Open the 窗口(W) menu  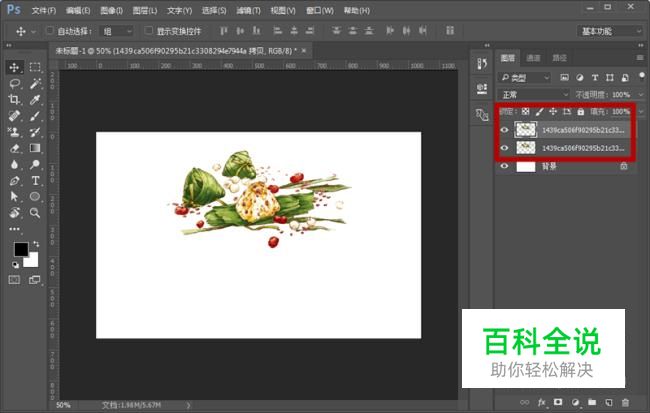tap(320, 10)
